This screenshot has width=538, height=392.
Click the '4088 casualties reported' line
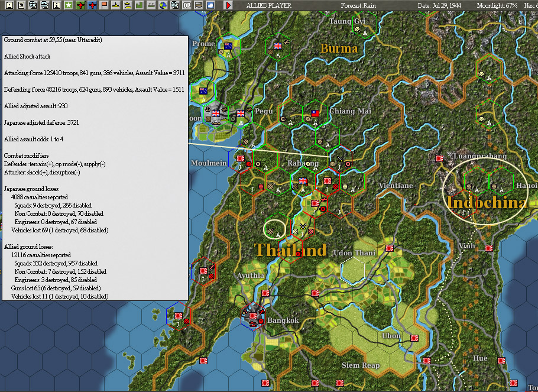pos(40,197)
